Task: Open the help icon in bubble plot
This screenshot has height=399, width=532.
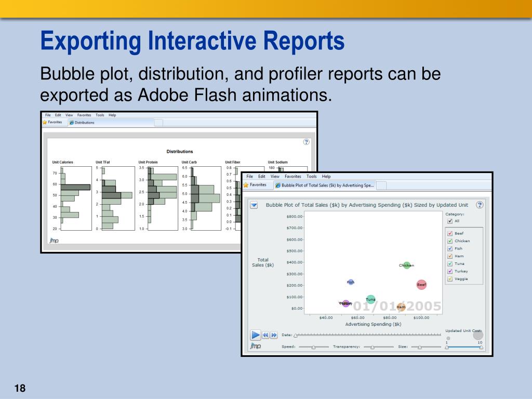Action: tap(480, 205)
